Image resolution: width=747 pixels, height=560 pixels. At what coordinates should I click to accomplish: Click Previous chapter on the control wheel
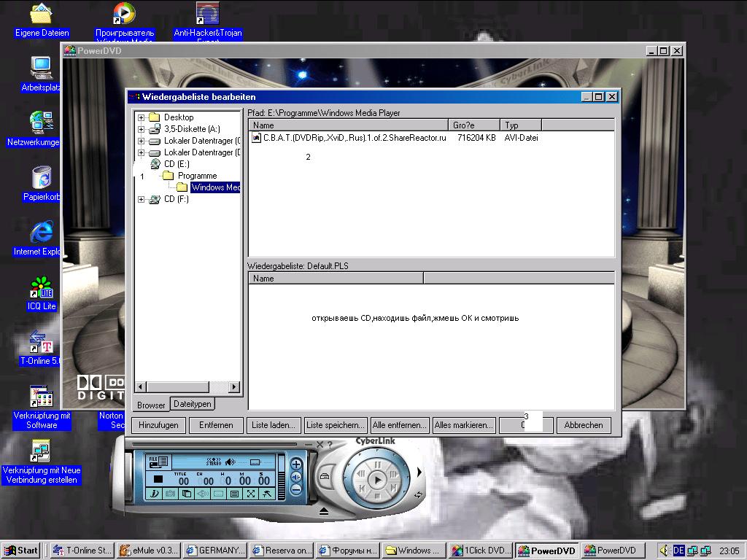click(362, 489)
